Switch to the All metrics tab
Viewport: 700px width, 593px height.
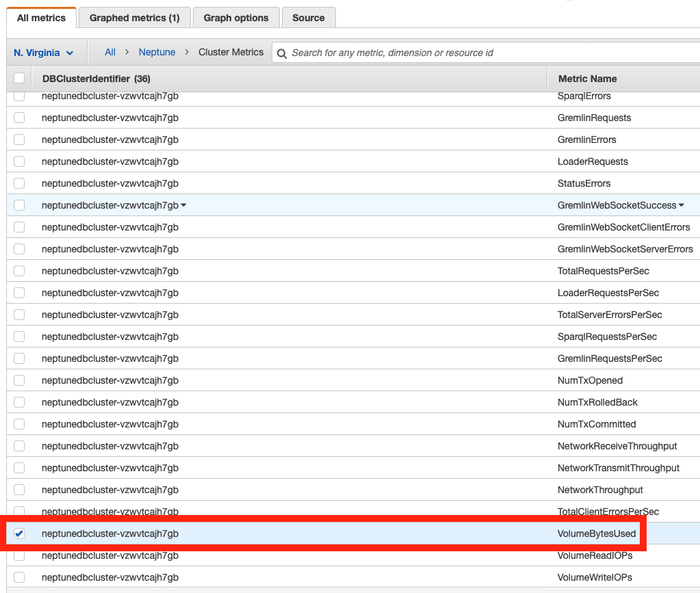click(41, 18)
